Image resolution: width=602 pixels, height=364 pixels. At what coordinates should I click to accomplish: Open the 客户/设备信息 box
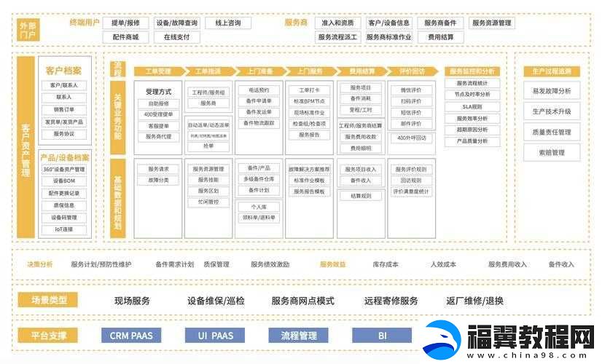389,23
